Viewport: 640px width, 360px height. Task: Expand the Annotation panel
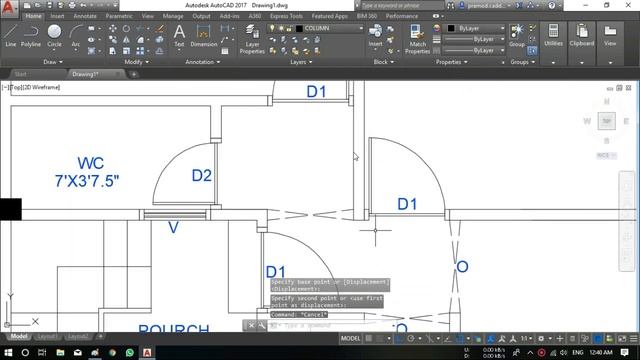point(203,62)
